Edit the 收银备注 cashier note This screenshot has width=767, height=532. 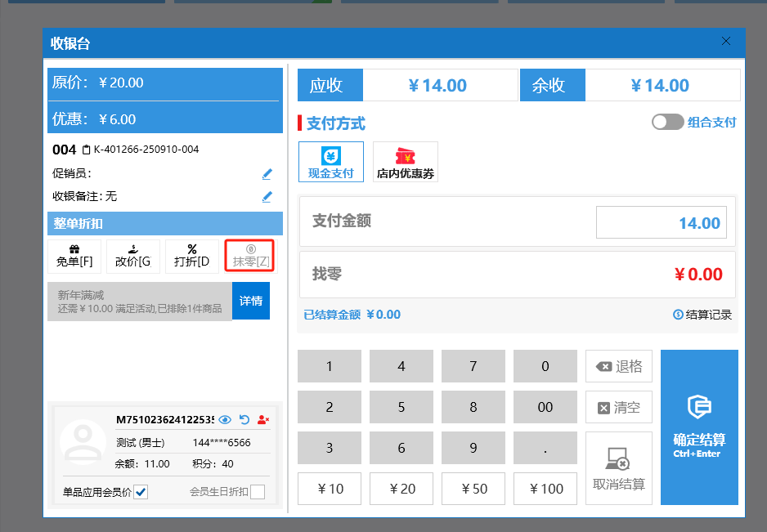click(x=267, y=196)
